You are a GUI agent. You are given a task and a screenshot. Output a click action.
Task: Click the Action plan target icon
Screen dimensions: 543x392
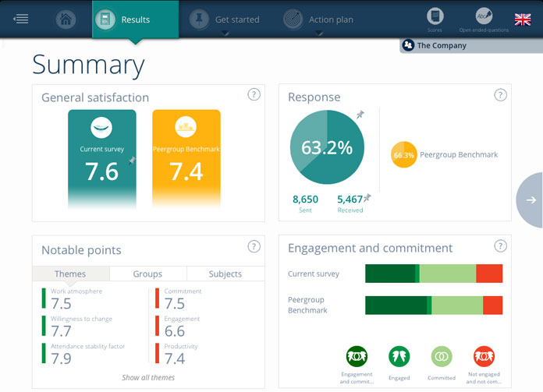[x=293, y=19]
